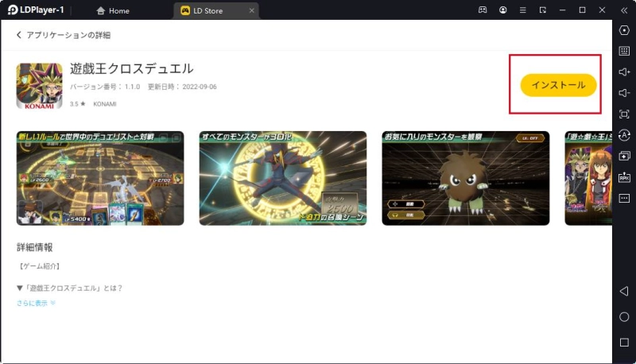
Task: Close the LD Store tab
Action: pos(251,10)
